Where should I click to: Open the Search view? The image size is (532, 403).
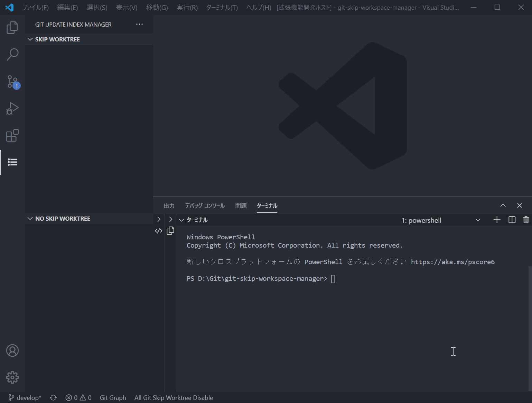12,55
